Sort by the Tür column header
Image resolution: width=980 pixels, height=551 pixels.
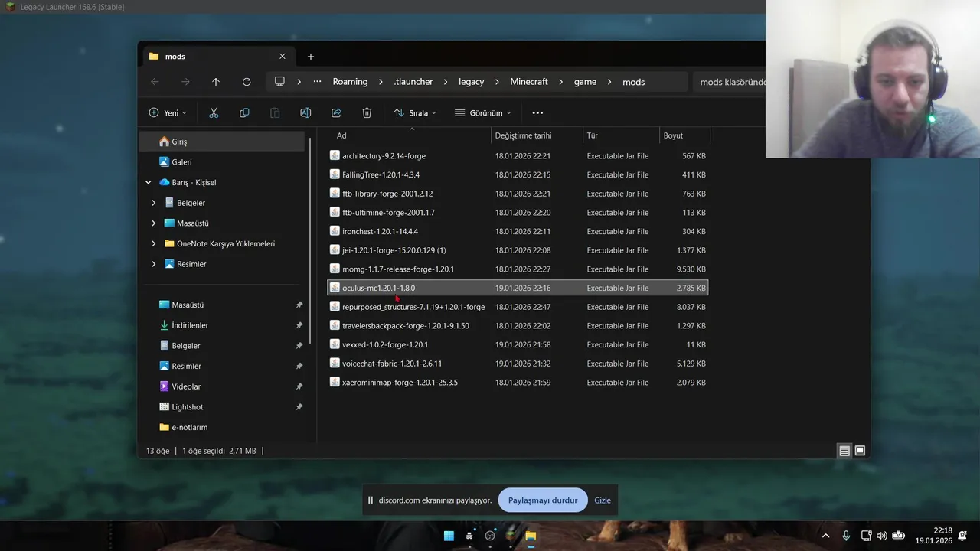(x=621, y=135)
